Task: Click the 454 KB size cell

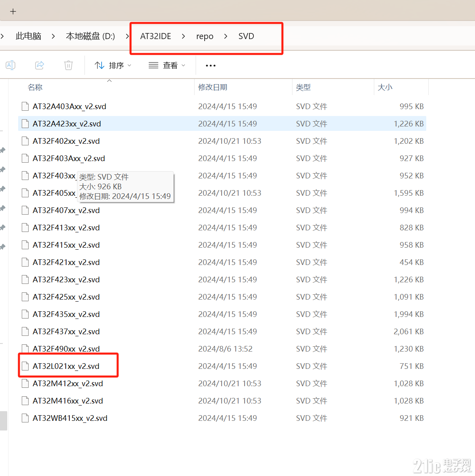Action: pos(411,262)
